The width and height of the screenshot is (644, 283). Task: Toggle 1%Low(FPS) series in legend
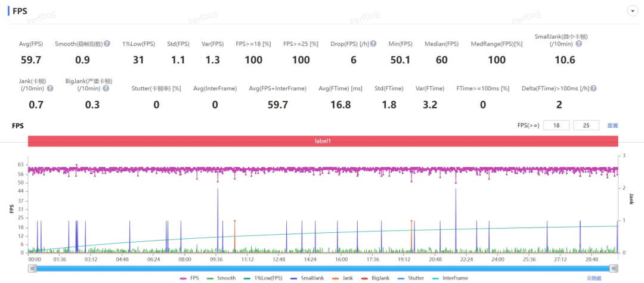click(x=263, y=278)
